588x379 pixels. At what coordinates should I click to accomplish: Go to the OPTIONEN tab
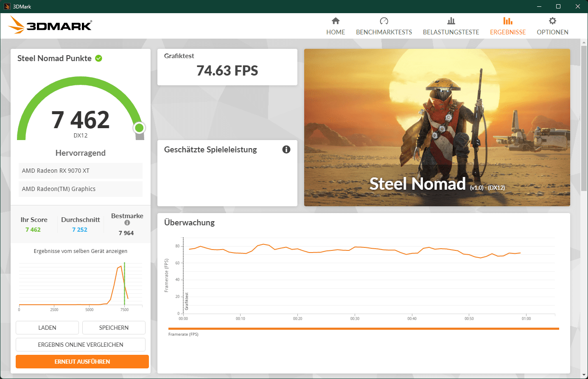pyautogui.click(x=552, y=26)
